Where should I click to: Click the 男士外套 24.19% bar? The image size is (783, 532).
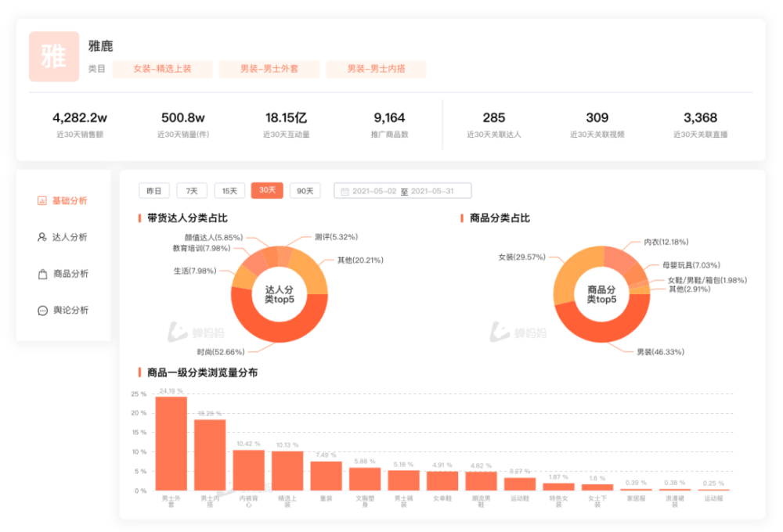click(171, 443)
